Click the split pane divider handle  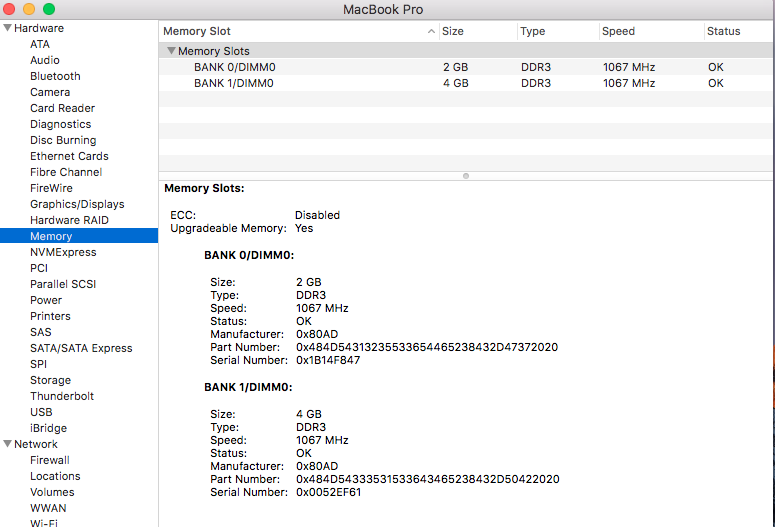466,176
